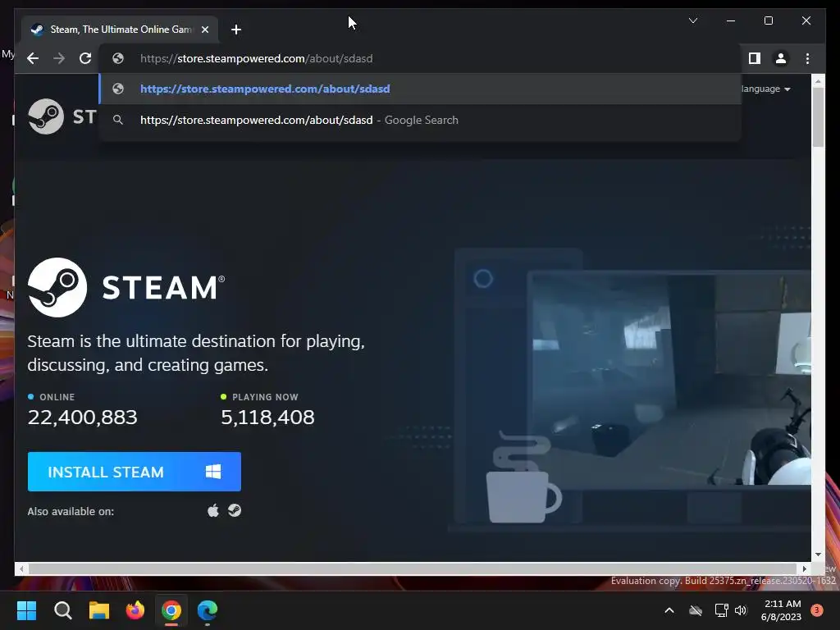Click the horizontal scrollbar thumb
The height and width of the screenshot is (630, 840).
tap(413, 568)
